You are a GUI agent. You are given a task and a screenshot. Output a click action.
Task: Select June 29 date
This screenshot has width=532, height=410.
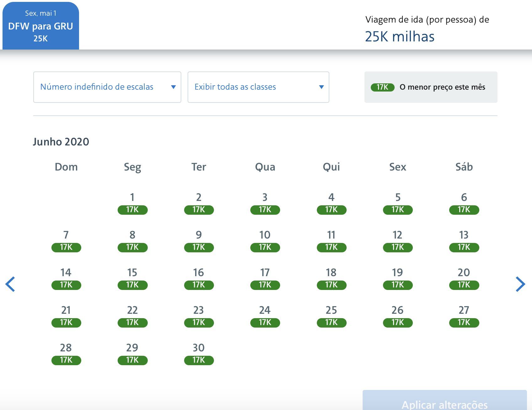pos(132,354)
